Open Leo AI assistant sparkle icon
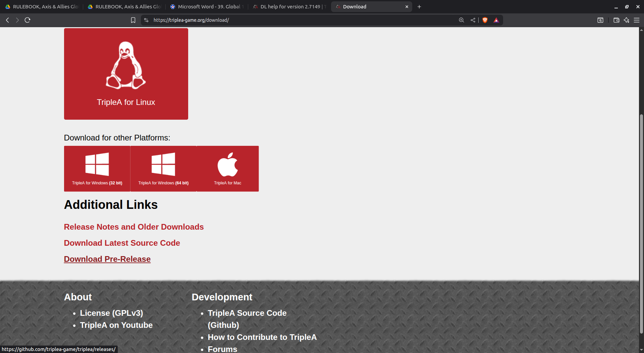The width and height of the screenshot is (644, 353). [x=627, y=20]
